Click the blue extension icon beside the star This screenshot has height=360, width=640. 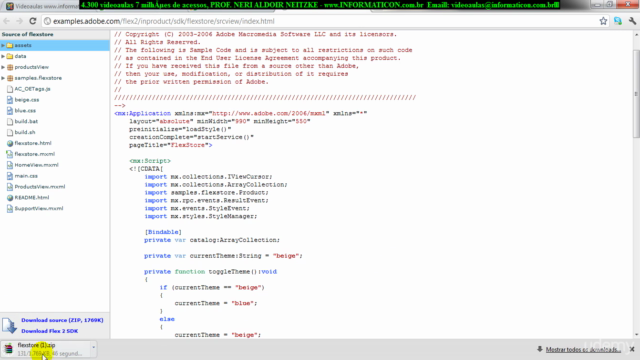pyautogui.click(x=618, y=21)
